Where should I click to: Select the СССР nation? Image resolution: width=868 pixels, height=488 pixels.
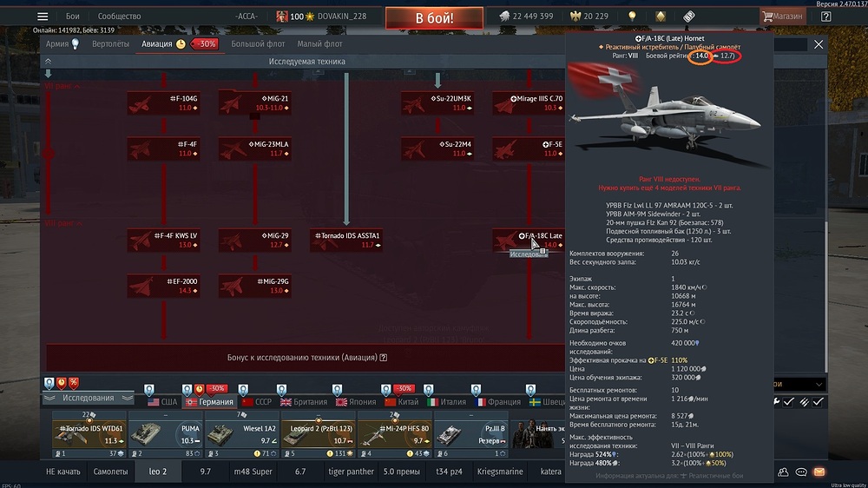pyautogui.click(x=257, y=402)
